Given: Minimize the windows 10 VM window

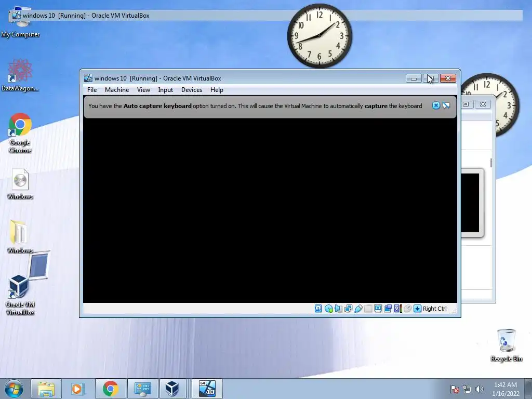Looking at the screenshot, I should click(x=414, y=78).
